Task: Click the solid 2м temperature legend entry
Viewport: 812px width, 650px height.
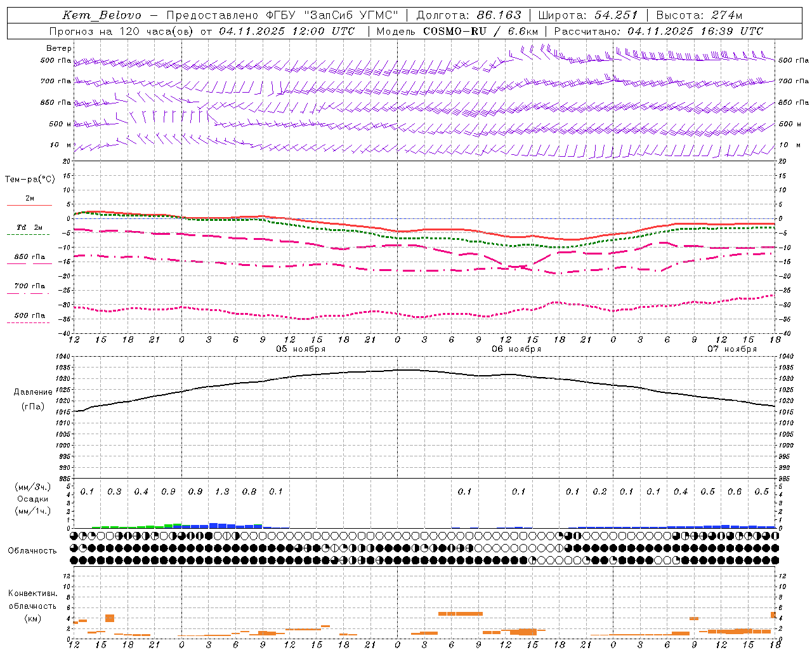Action: pos(29,199)
